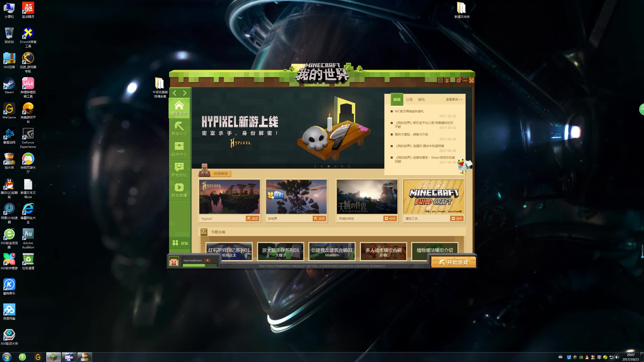Open the 天域的传说 resource thumbnail
The image size is (644, 362).
coord(367,197)
